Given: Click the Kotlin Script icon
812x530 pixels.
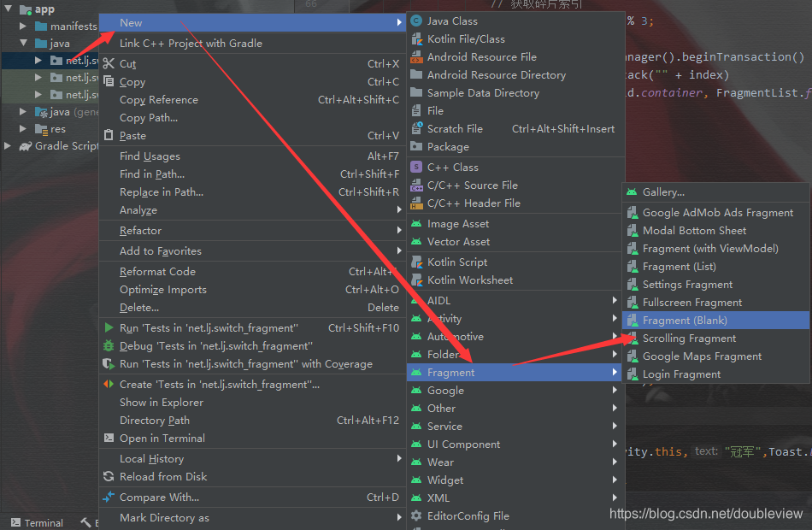Looking at the screenshot, I should tap(416, 262).
